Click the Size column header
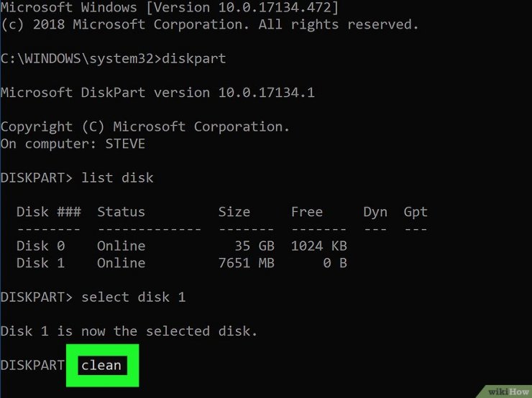The image size is (532, 398). (x=234, y=212)
